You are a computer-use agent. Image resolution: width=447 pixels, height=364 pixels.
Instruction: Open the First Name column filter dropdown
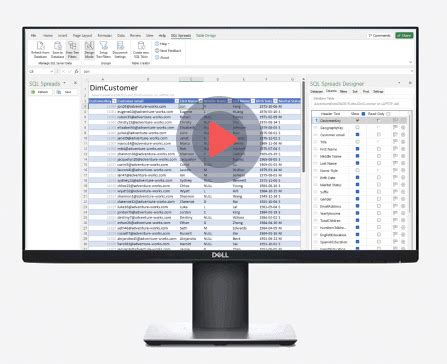tap(200, 101)
